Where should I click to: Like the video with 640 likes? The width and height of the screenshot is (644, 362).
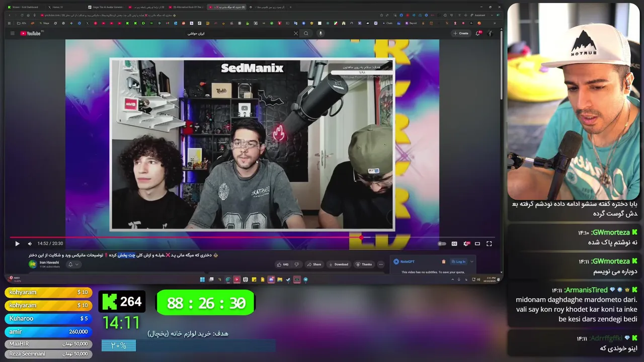click(283, 264)
